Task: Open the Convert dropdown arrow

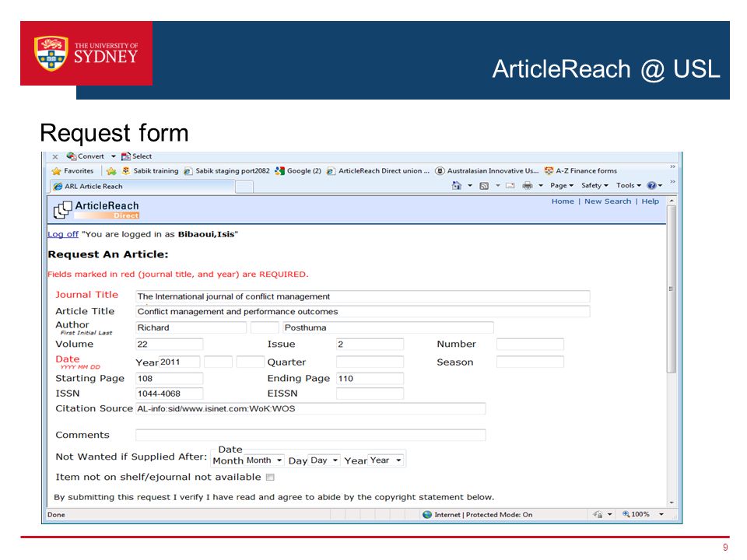Action: [x=114, y=156]
